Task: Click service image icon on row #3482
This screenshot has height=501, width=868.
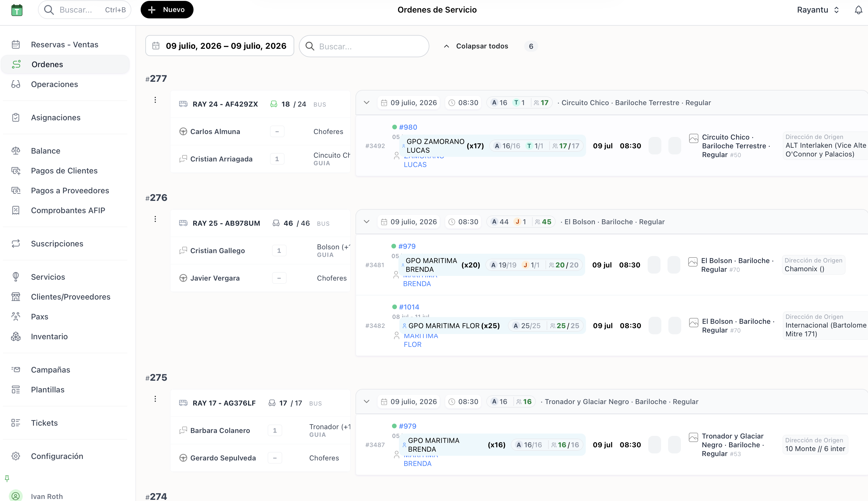Action: point(694,322)
